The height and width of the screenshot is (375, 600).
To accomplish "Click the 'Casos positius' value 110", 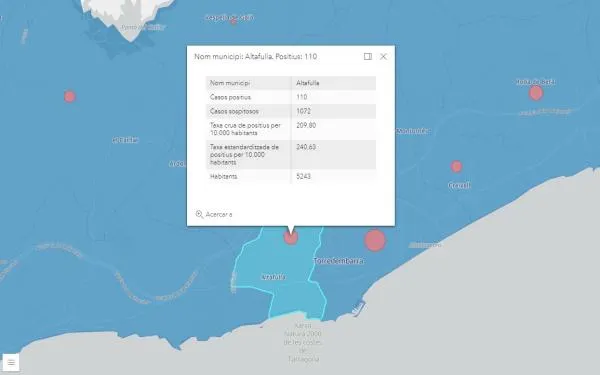I will pos(302,97).
